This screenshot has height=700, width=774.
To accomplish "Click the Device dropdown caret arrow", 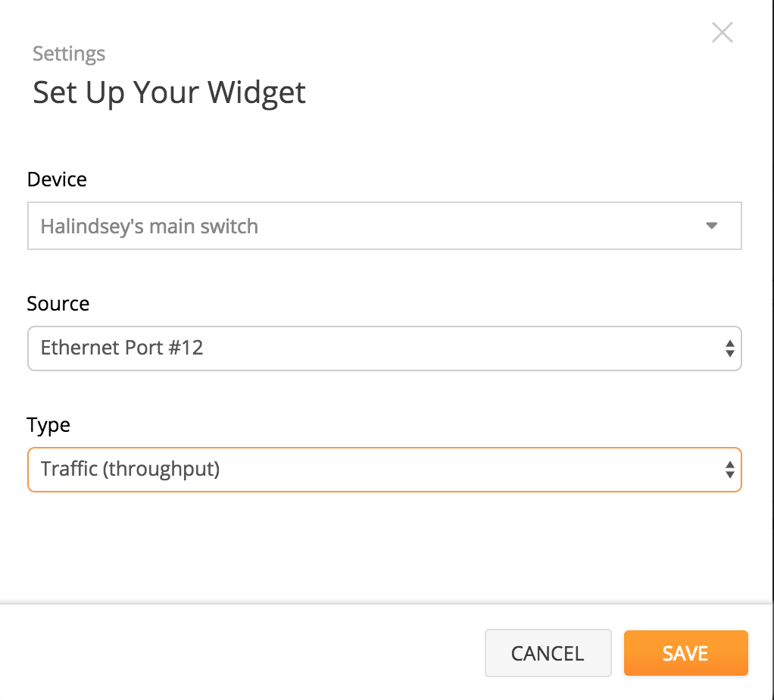I will point(711,226).
